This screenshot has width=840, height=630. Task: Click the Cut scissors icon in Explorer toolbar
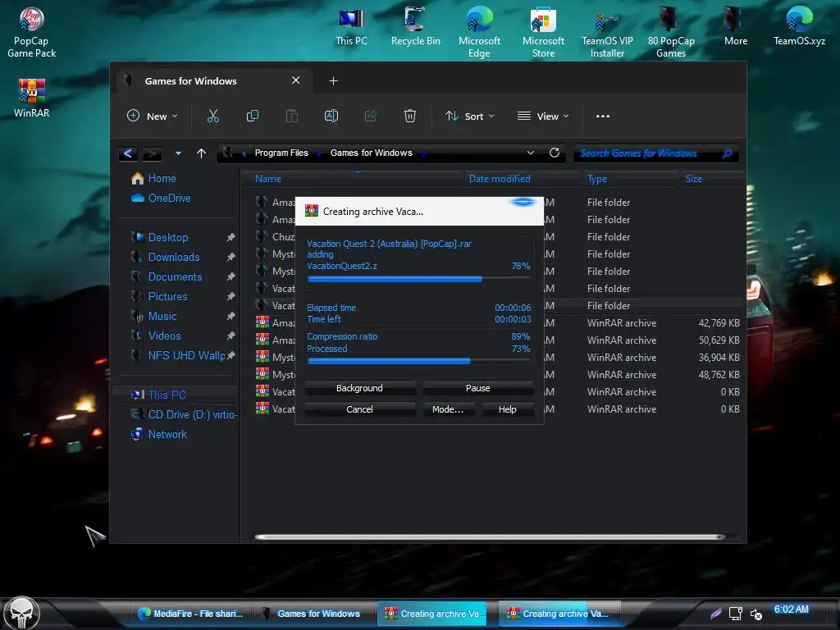pyautogui.click(x=213, y=116)
